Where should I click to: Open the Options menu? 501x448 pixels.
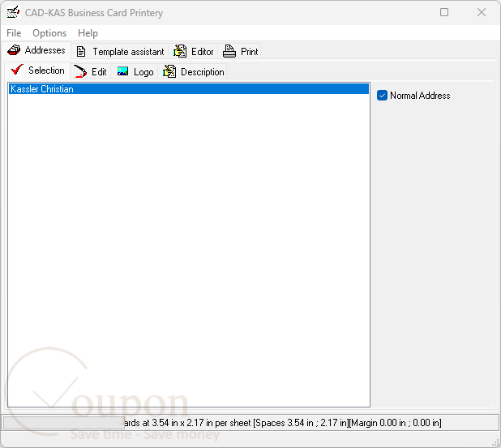(x=49, y=33)
